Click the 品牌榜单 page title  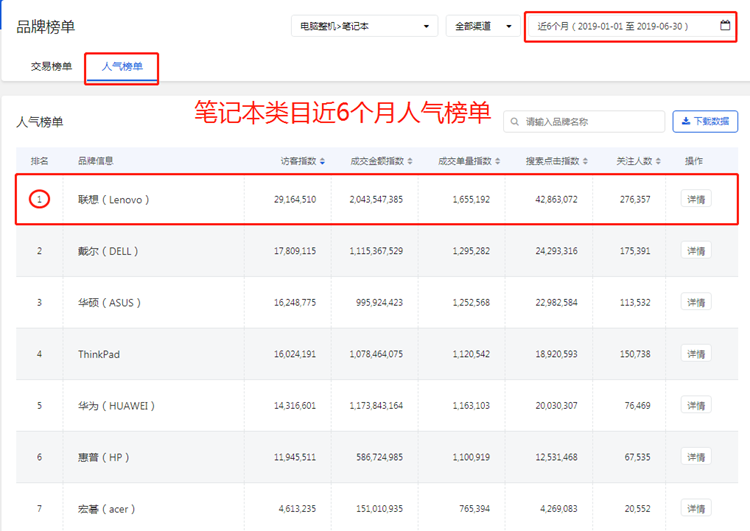[x=45, y=26]
